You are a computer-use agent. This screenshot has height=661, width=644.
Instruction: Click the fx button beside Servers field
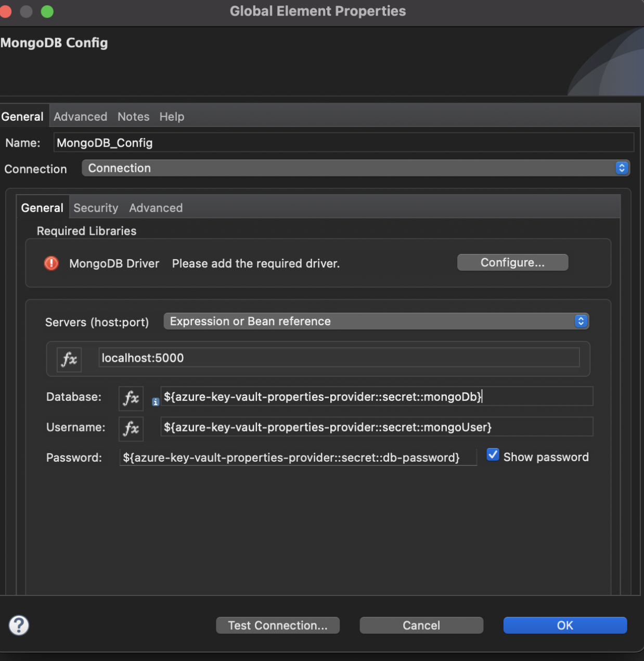click(69, 359)
